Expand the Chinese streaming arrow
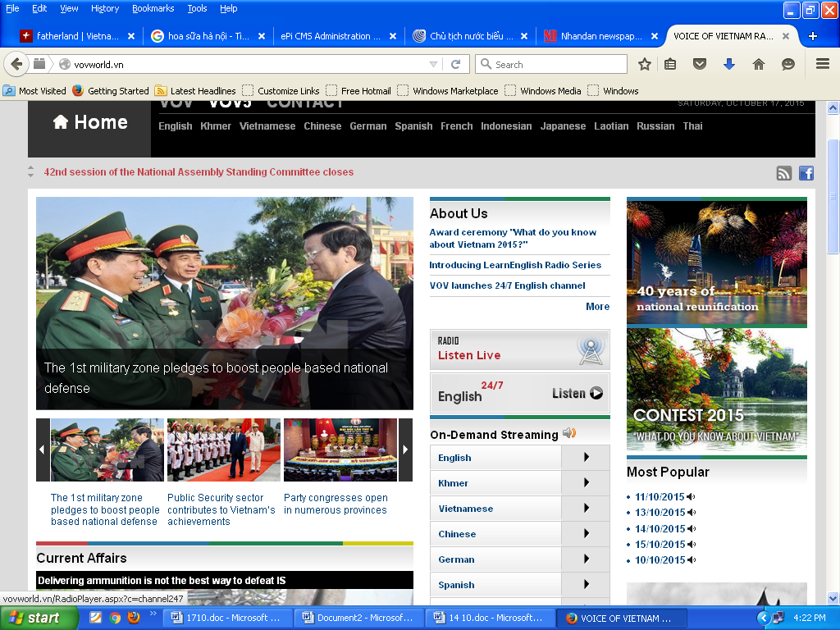 click(586, 534)
